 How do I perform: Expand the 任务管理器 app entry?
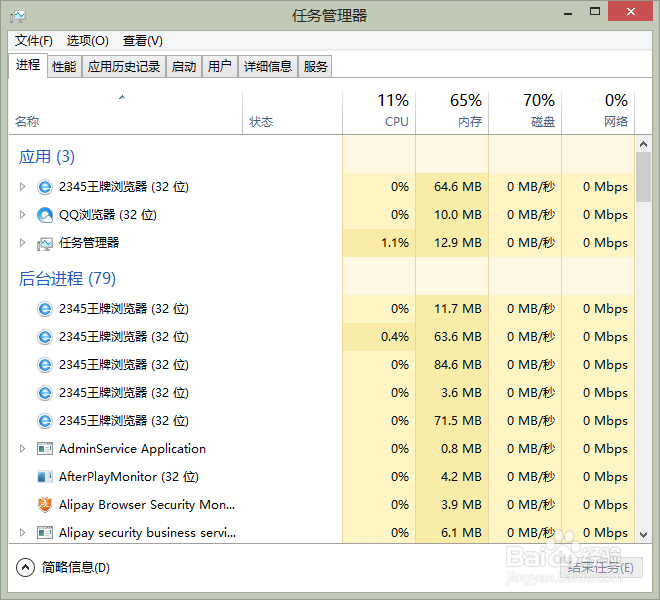pos(22,243)
